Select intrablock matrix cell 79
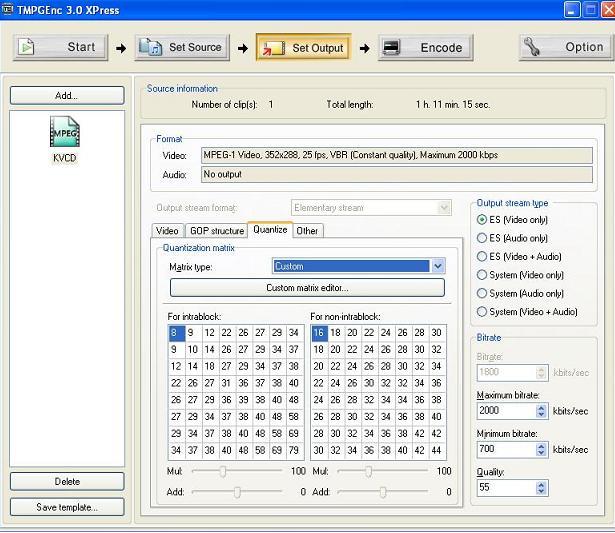 tap(294, 450)
